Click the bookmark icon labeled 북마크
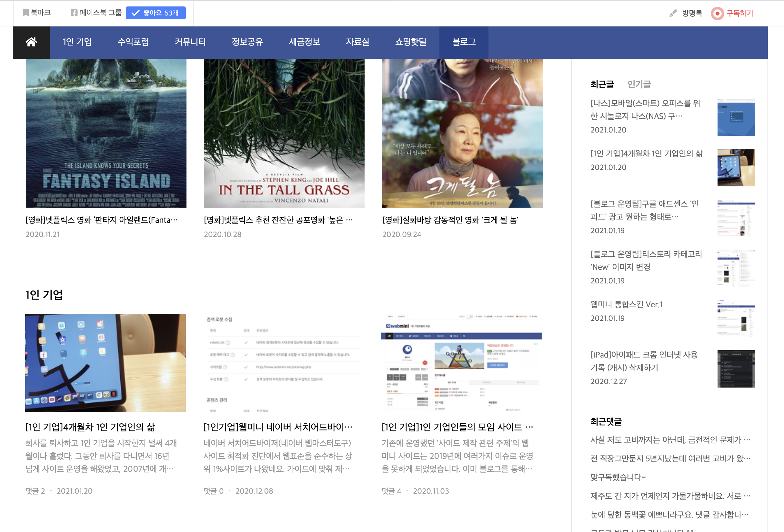Screen dimensions: 784x532 click(x=25, y=13)
